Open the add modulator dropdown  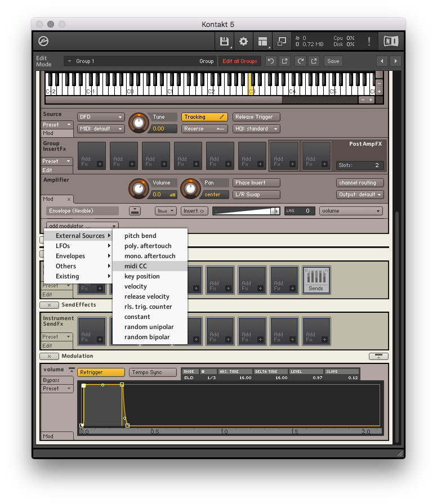pyautogui.click(x=82, y=226)
